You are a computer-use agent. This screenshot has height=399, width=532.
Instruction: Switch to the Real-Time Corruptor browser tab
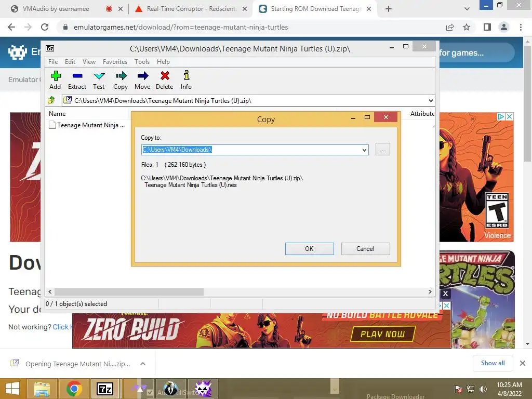click(191, 9)
